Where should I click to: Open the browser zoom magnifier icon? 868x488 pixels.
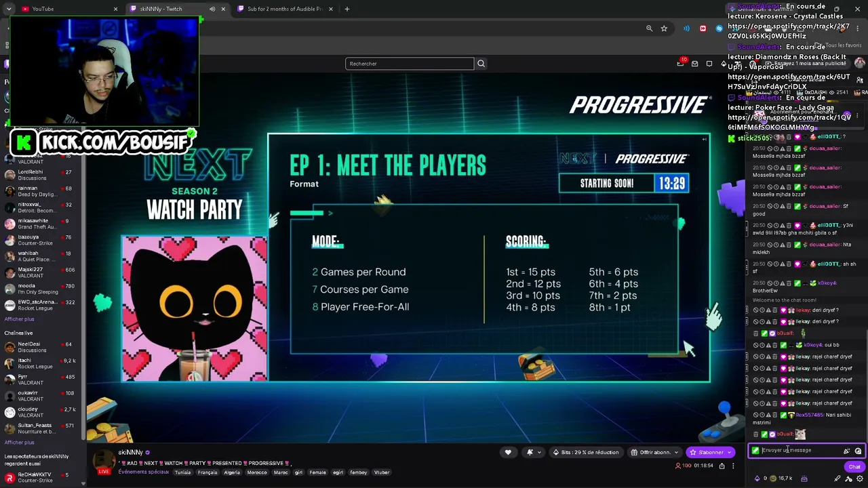649,28
